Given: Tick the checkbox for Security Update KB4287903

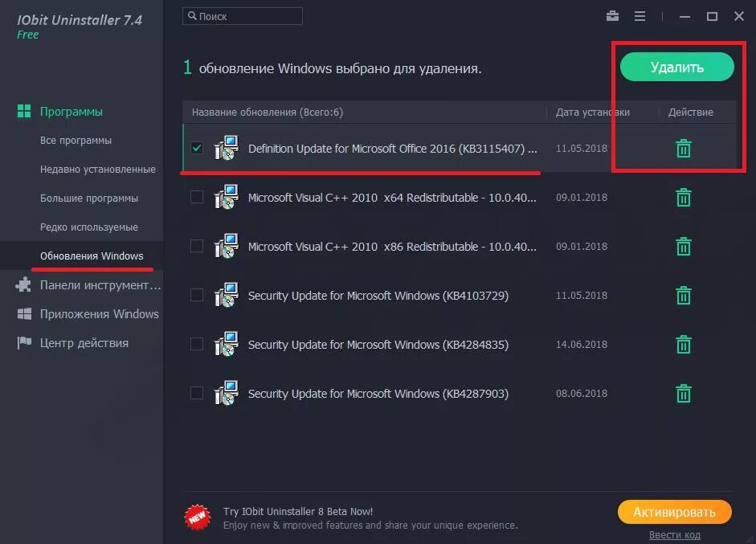Looking at the screenshot, I should [197, 393].
